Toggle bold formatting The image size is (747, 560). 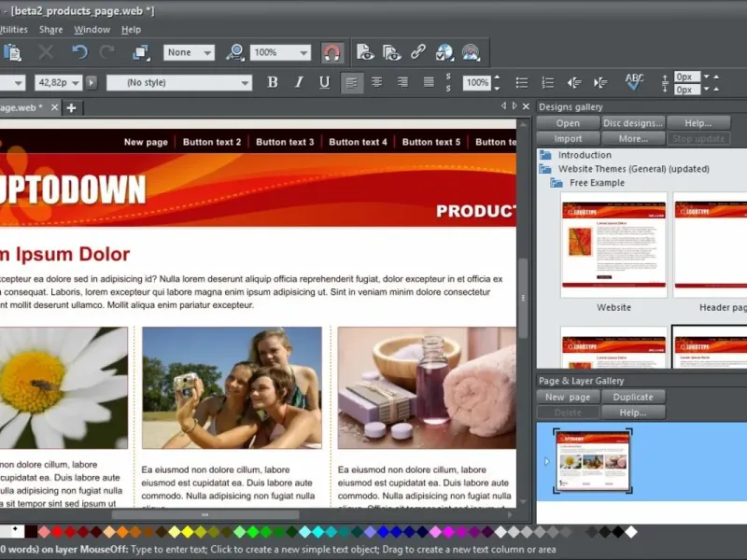(273, 82)
